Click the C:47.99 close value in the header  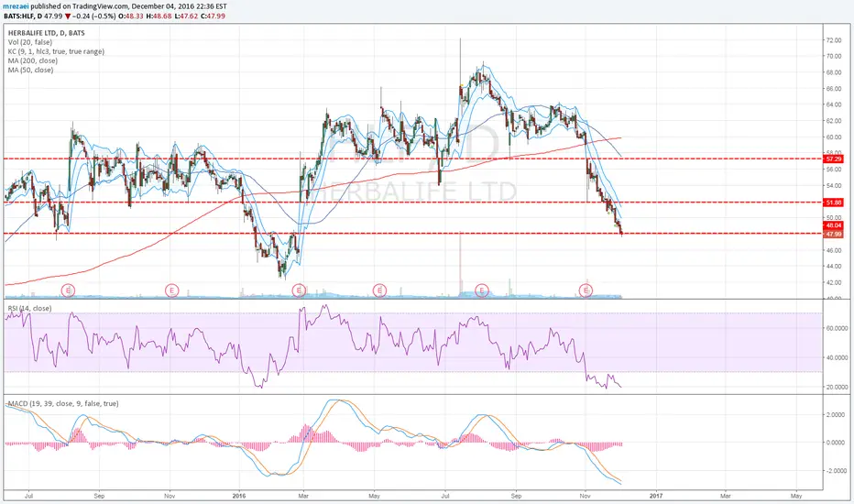click(213, 16)
